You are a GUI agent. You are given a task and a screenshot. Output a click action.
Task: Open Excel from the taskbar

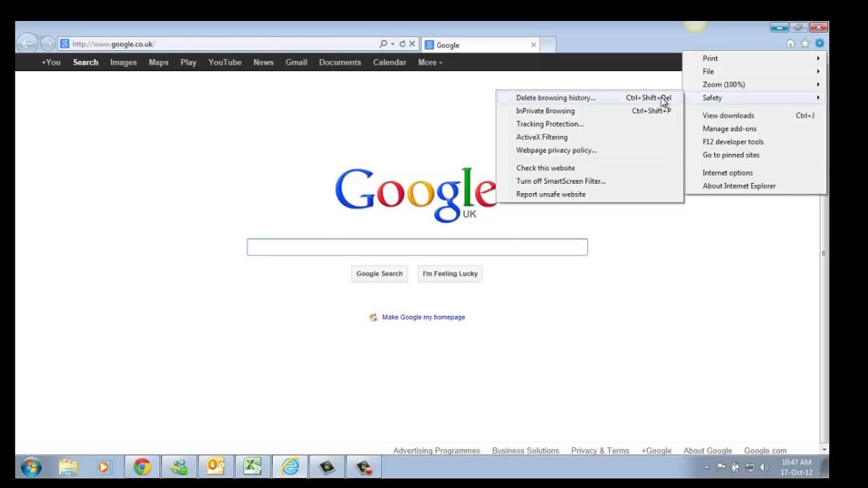[x=252, y=467]
